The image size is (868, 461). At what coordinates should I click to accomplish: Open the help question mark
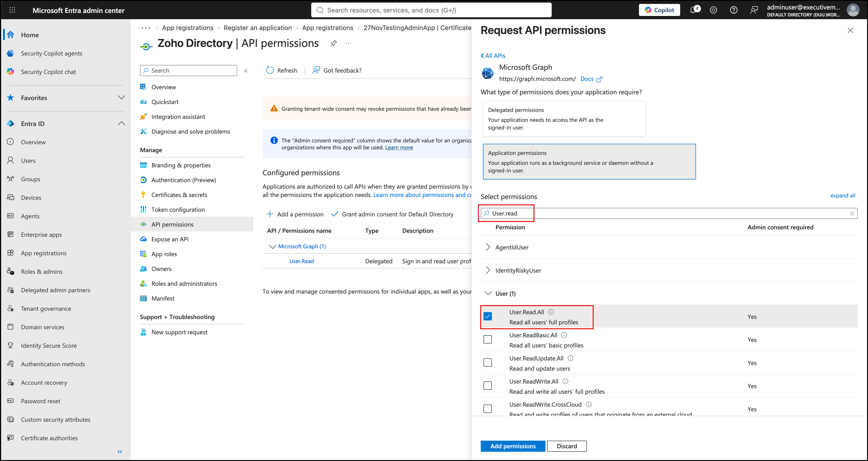(734, 10)
